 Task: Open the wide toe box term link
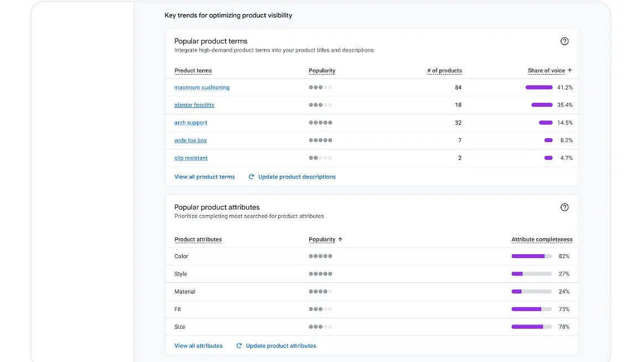pos(190,140)
